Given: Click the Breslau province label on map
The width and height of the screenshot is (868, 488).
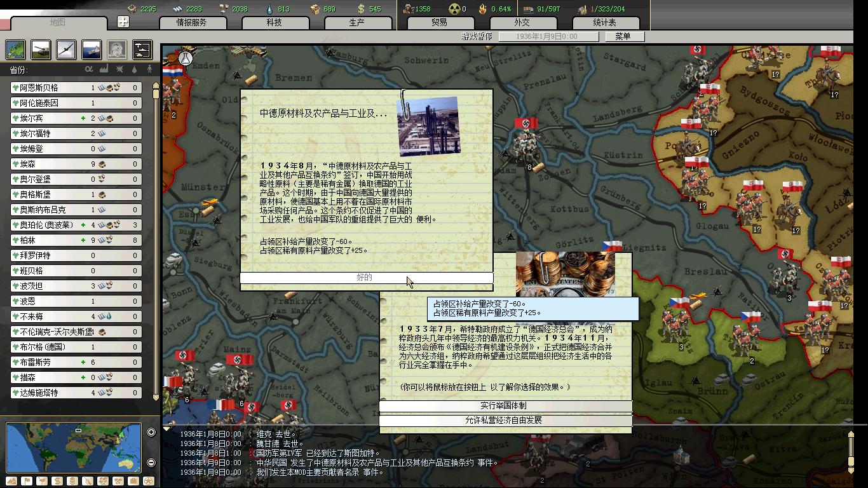Looking at the screenshot, I should 705,271.
